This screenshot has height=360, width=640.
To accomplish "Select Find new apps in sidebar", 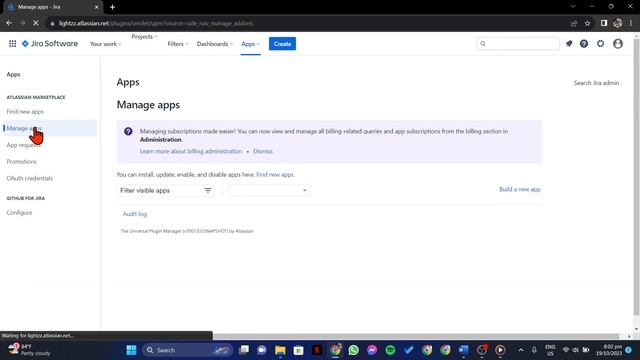I will [25, 112].
